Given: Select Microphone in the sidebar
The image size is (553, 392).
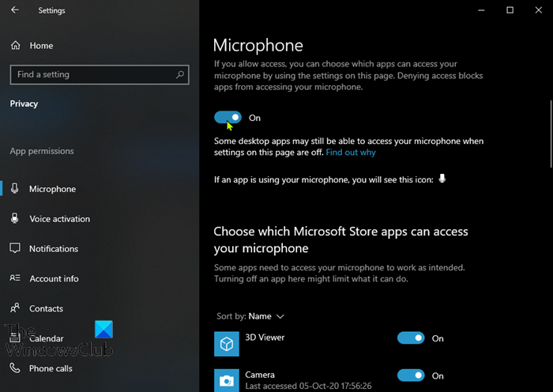Looking at the screenshot, I should point(100,189).
